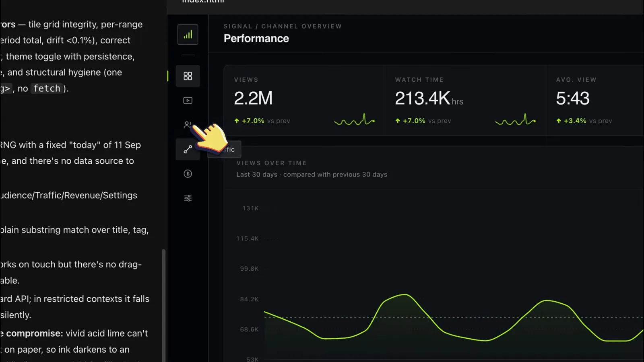Click 'Last 30 days' comparison subtitle

pos(312,175)
